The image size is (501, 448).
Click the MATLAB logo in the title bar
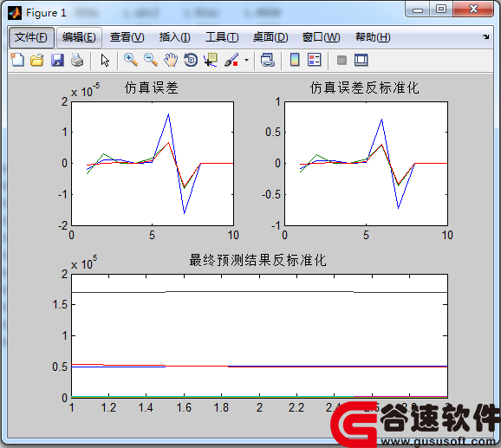coord(15,13)
